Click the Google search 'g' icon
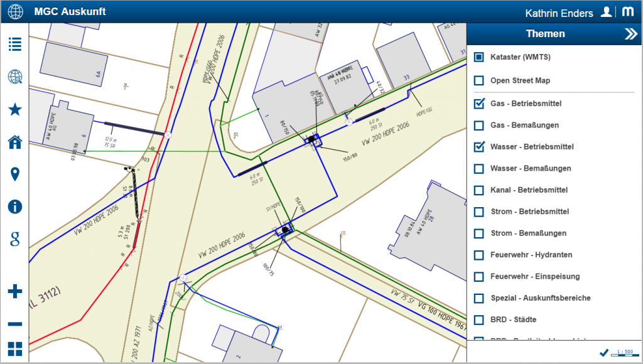This screenshot has height=364, width=643. click(15, 238)
